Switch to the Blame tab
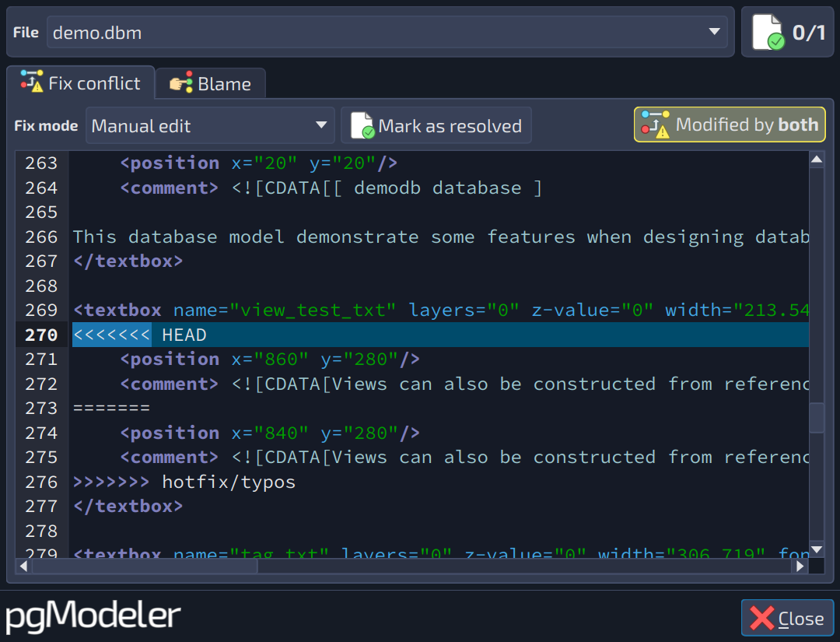 tap(210, 84)
